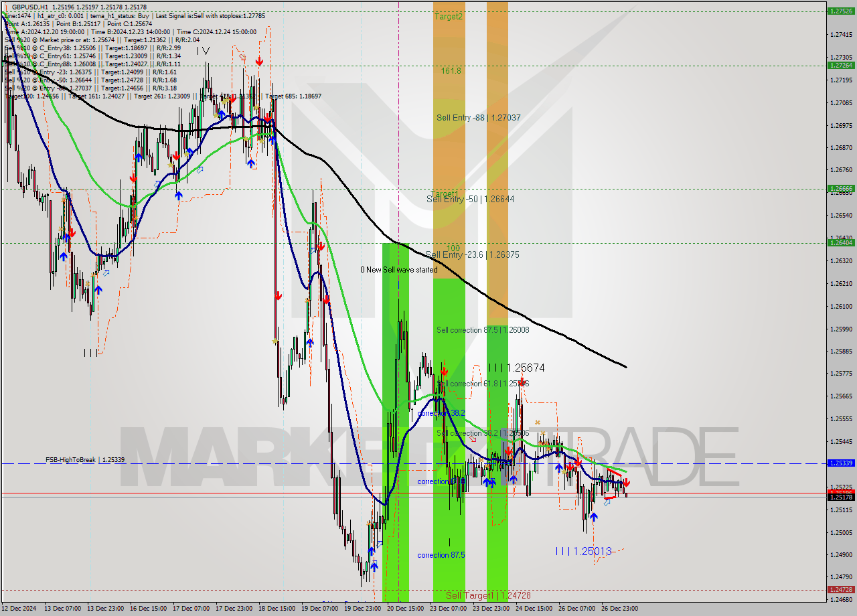Select the Sell Entry -23.6 | 1.26375 label

(x=473, y=255)
